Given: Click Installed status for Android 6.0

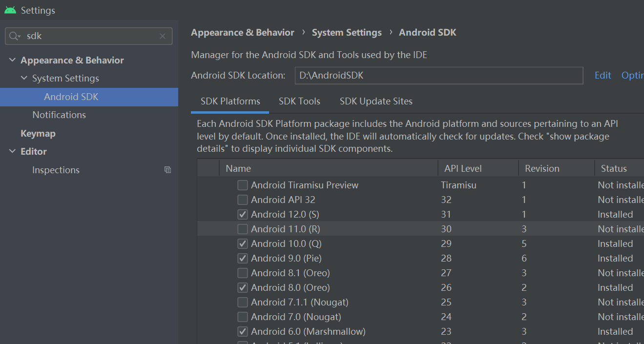Looking at the screenshot, I should click(x=615, y=331).
